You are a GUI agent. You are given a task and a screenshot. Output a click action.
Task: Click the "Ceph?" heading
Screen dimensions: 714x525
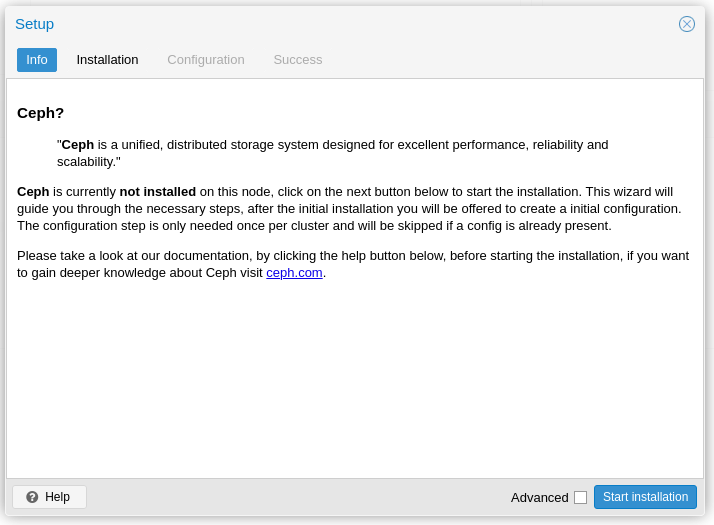[x=41, y=113]
